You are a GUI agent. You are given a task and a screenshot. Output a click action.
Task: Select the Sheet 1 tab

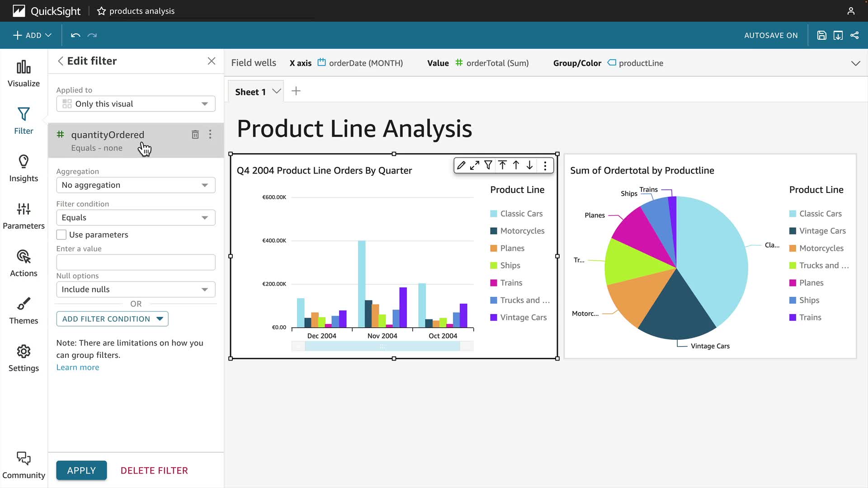coord(250,92)
